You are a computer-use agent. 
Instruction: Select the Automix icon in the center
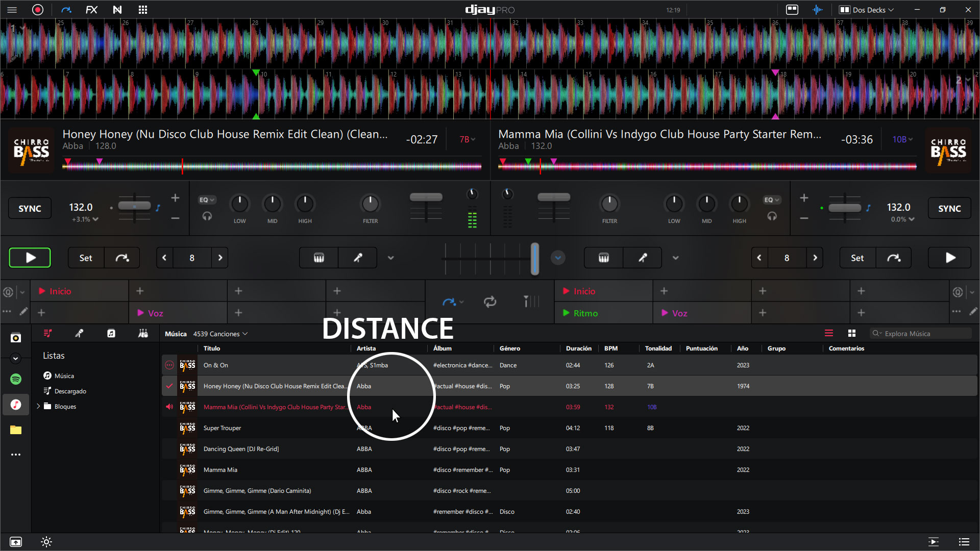[449, 302]
